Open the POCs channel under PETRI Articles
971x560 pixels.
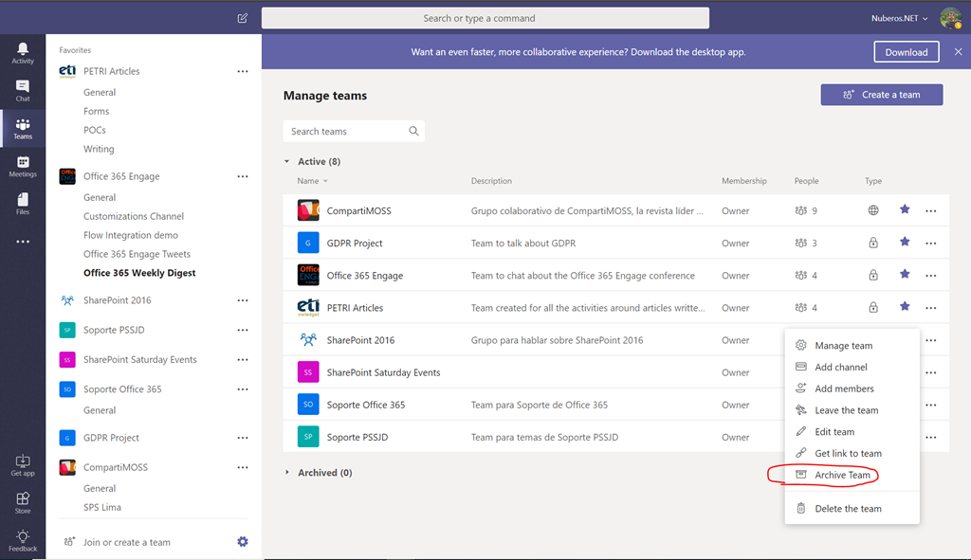(x=95, y=130)
